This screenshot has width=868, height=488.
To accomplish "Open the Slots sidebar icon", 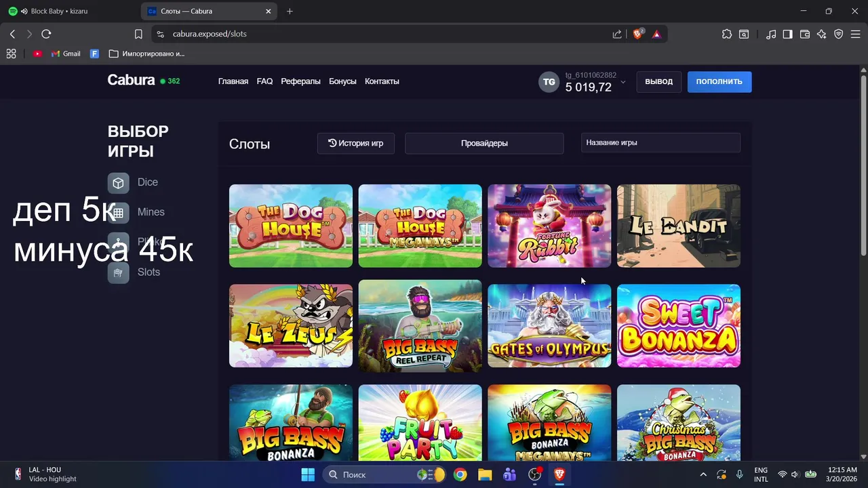I will pyautogui.click(x=118, y=272).
